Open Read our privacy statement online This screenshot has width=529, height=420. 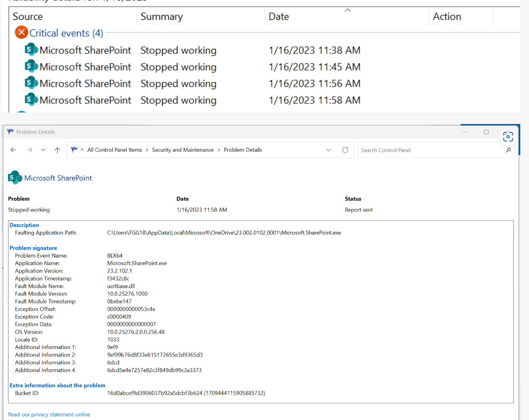[x=49, y=414]
